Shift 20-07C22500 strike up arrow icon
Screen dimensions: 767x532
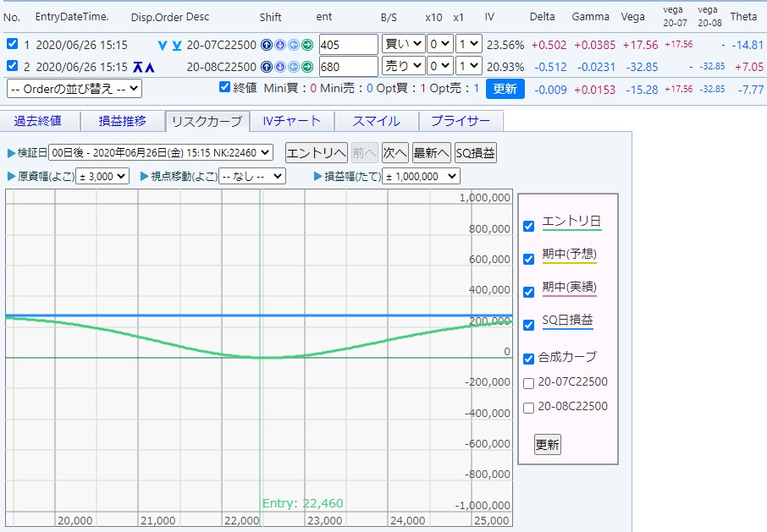click(267, 45)
